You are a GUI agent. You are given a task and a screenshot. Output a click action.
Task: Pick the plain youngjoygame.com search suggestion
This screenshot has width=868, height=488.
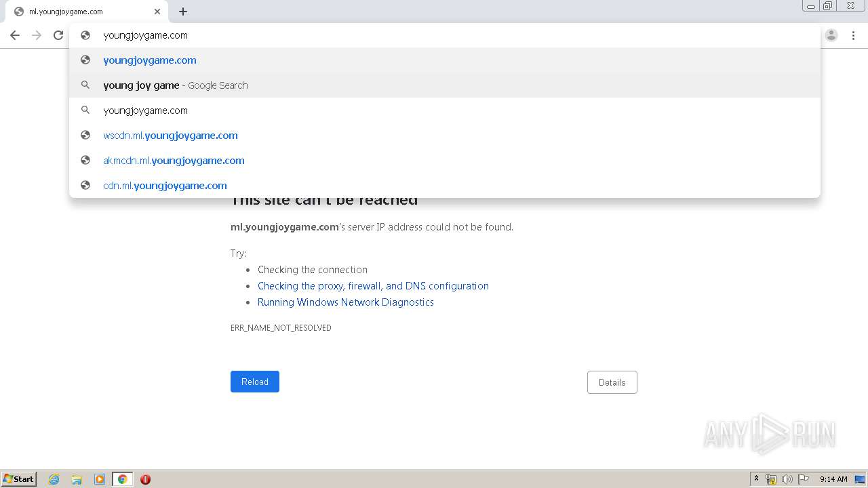pyautogui.click(x=445, y=110)
